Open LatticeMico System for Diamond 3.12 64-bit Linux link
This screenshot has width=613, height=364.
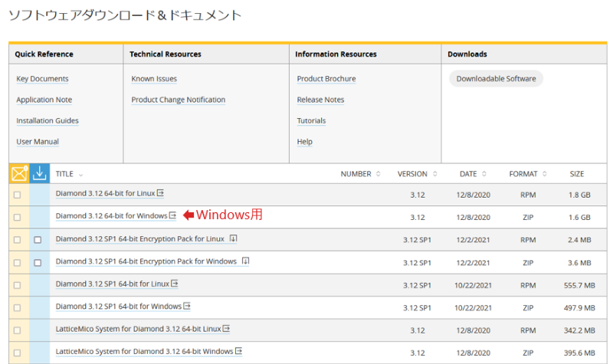139,329
